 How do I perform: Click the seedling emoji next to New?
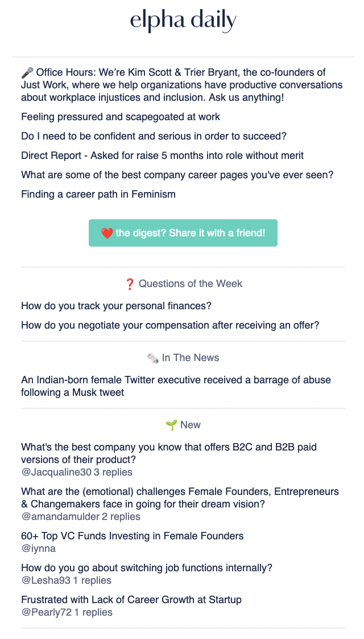[171, 425]
